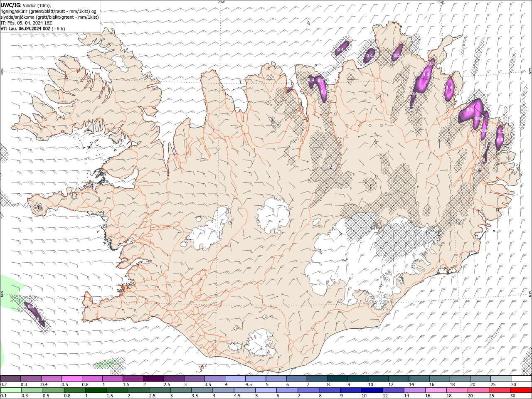Screen dimensions: 532x399
Task: Click the '0.2' label on the snow scale
Action: click(3, 384)
